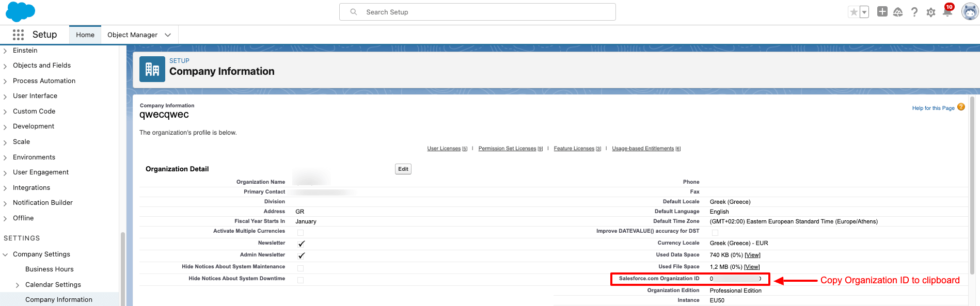This screenshot has height=306, width=980.
Task: Click the Company Information building icon
Action: 152,69
